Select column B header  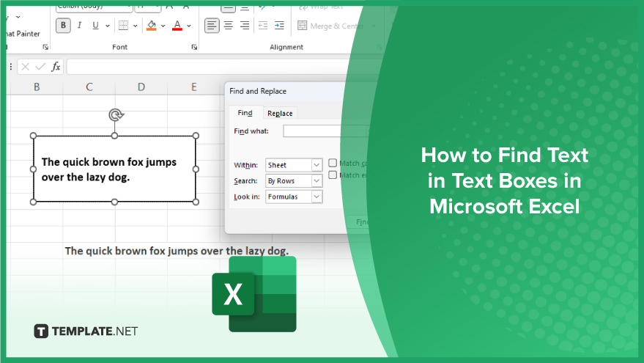(37, 87)
